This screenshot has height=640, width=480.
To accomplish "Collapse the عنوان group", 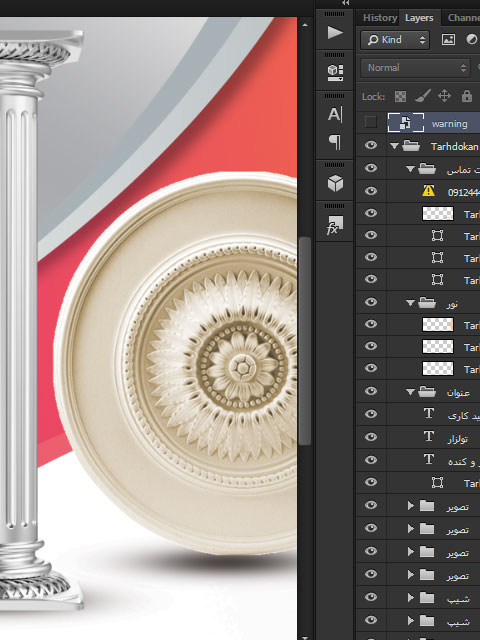I will (x=411, y=392).
